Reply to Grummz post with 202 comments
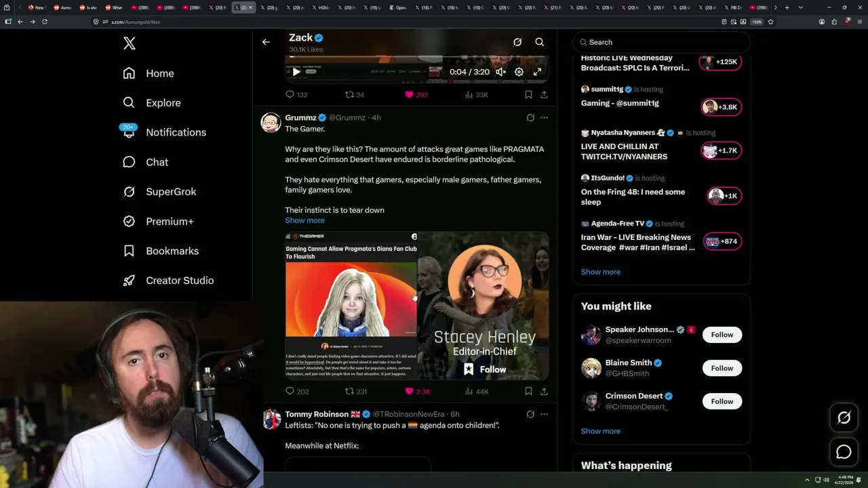Image resolution: width=868 pixels, height=488 pixels. (x=296, y=391)
